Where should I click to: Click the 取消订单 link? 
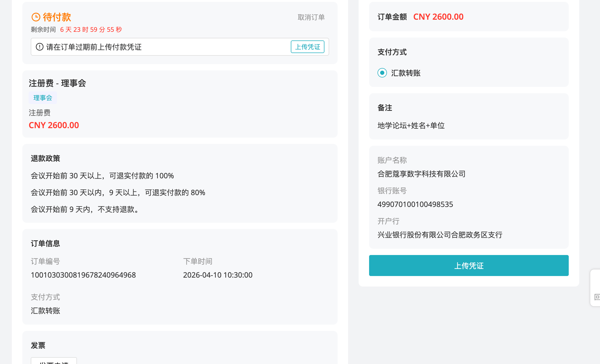(x=311, y=17)
